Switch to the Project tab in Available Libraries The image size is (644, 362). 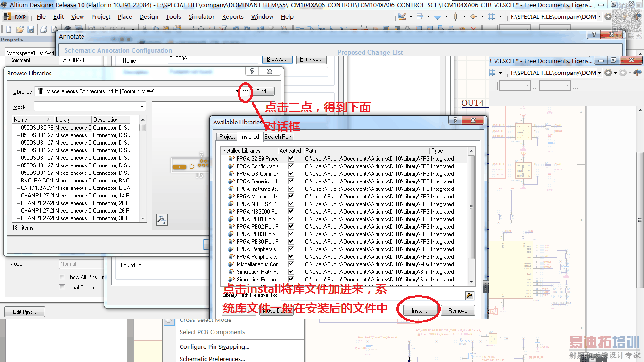227,137
